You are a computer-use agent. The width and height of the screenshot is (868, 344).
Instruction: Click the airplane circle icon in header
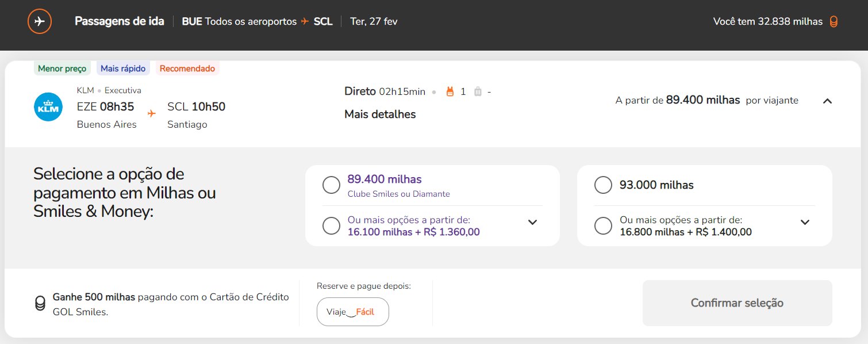[x=40, y=22]
